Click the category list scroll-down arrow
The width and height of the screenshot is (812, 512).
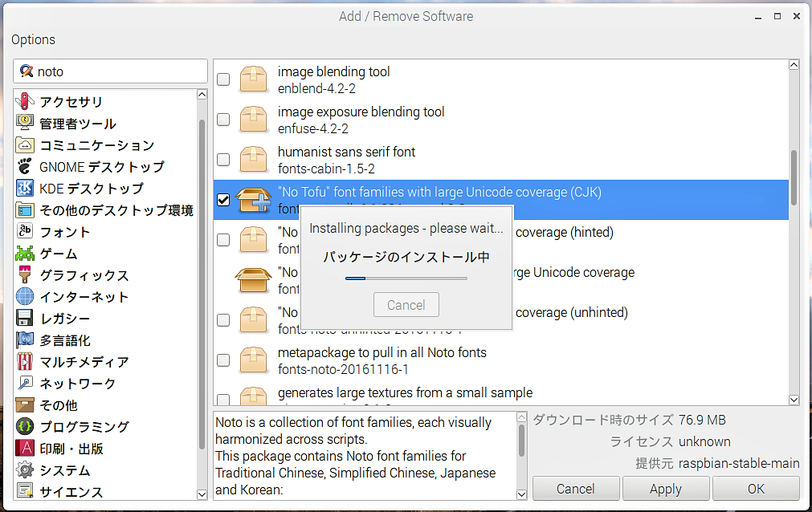[202, 495]
